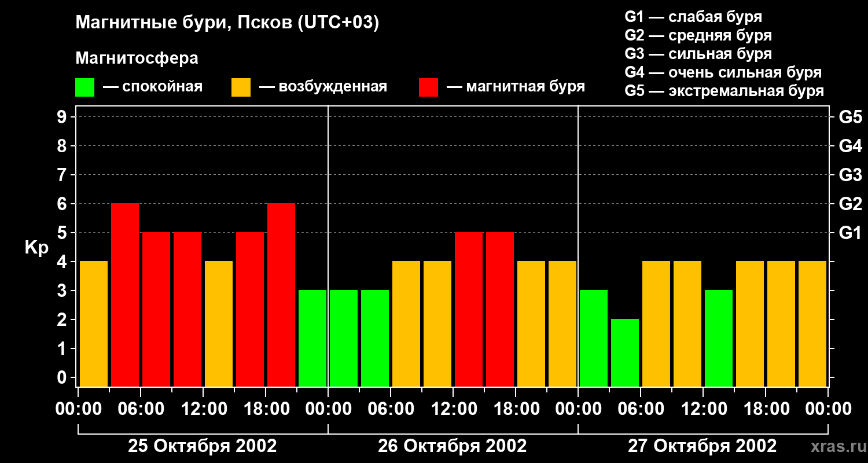Click the 'Kp' axis label
The height and width of the screenshot is (463, 868).
tap(36, 247)
